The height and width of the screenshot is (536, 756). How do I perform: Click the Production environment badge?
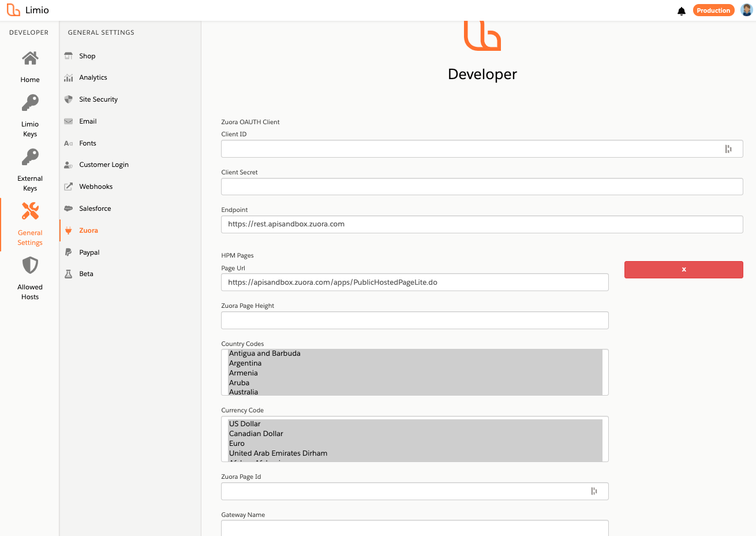tap(713, 10)
